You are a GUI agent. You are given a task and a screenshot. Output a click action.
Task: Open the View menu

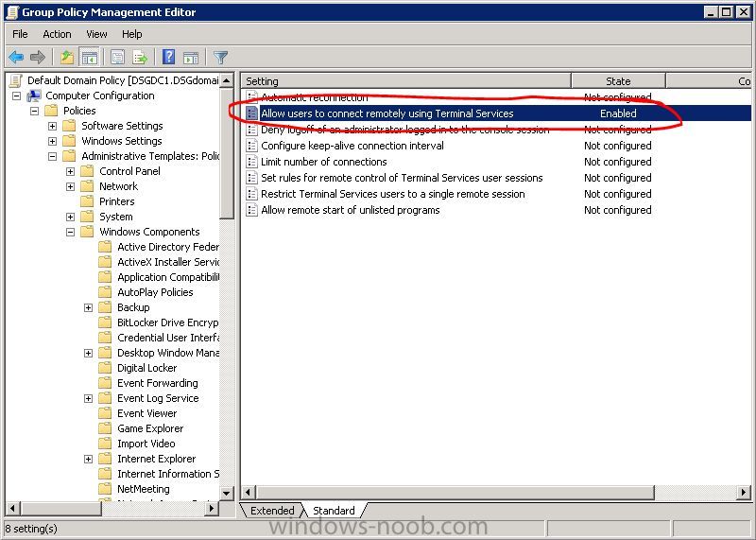click(x=96, y=34)
